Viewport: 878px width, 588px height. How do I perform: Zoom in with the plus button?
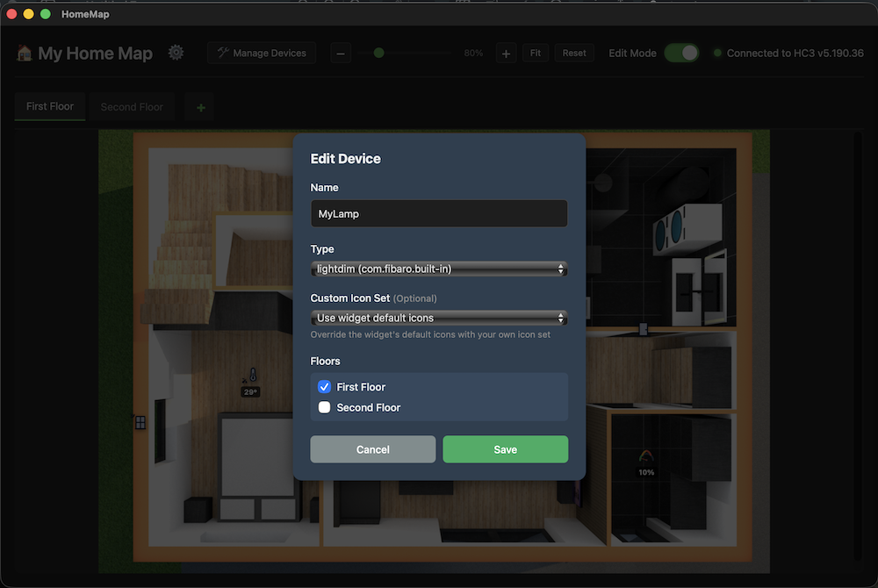pos(507,54)
